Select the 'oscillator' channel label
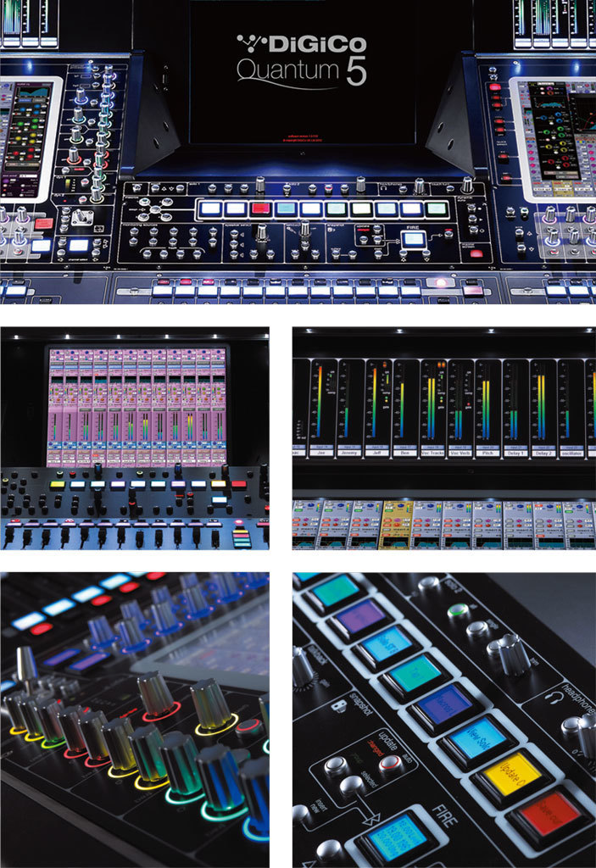The width and height of the screenshot is (596, 868). tap(571, 453)
